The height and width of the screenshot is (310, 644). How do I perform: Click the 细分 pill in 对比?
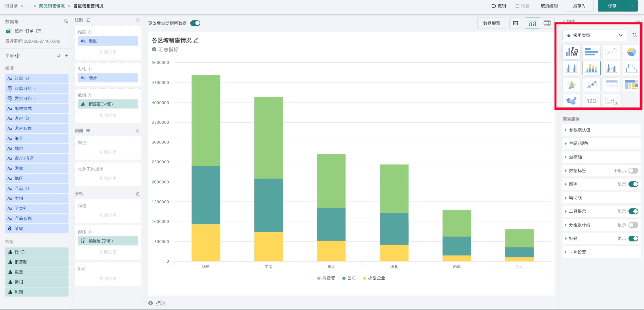pos(108,78)
